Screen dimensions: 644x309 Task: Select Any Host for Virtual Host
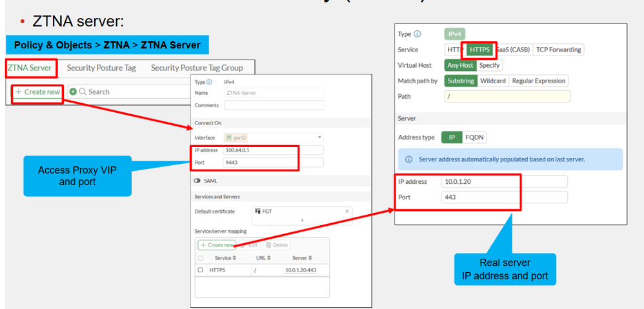[x=460, y=65]
